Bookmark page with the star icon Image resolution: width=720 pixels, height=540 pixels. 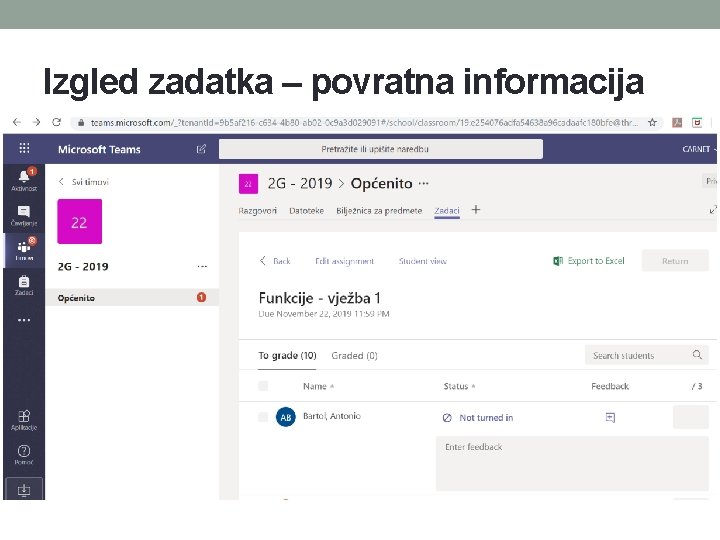pyautogui.click(x=652, y=123)
